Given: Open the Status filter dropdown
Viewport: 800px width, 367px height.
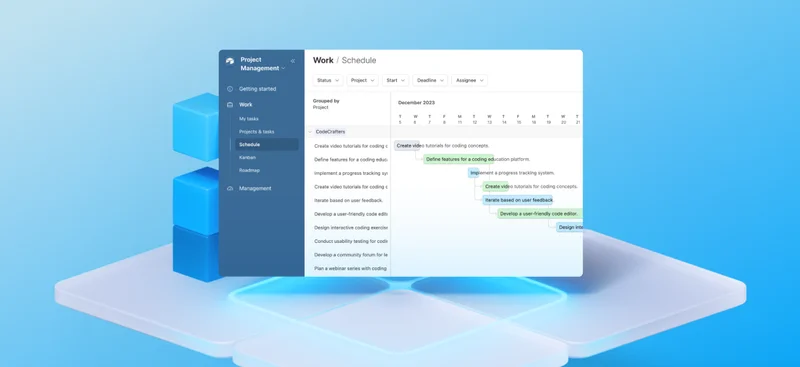Looking at the screenshot, I should [x=328, y=80].
